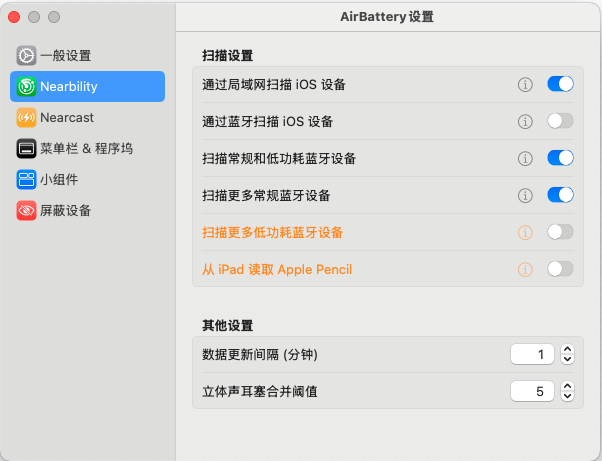Turn off 扫描更多常规蓝牙设备 switch
Viewport: 602px width, 461px height.
(x=560, y=195)
